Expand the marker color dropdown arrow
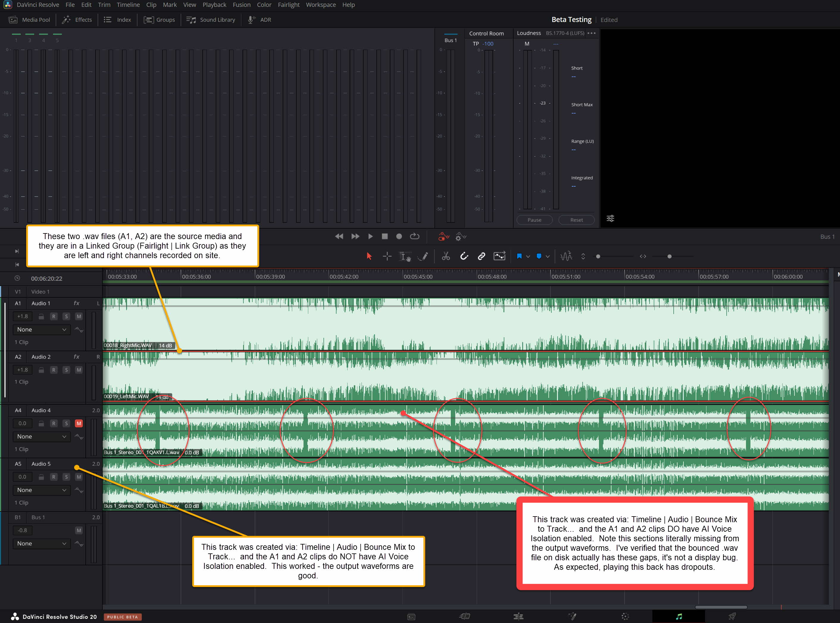Image resolution: width=840 pixels, height=623 pixels. (548, 256)
